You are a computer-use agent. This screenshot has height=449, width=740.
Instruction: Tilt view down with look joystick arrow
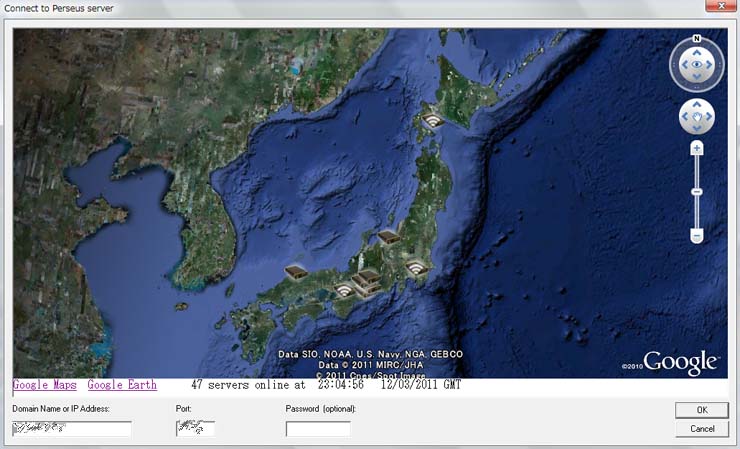pos(697,77)
